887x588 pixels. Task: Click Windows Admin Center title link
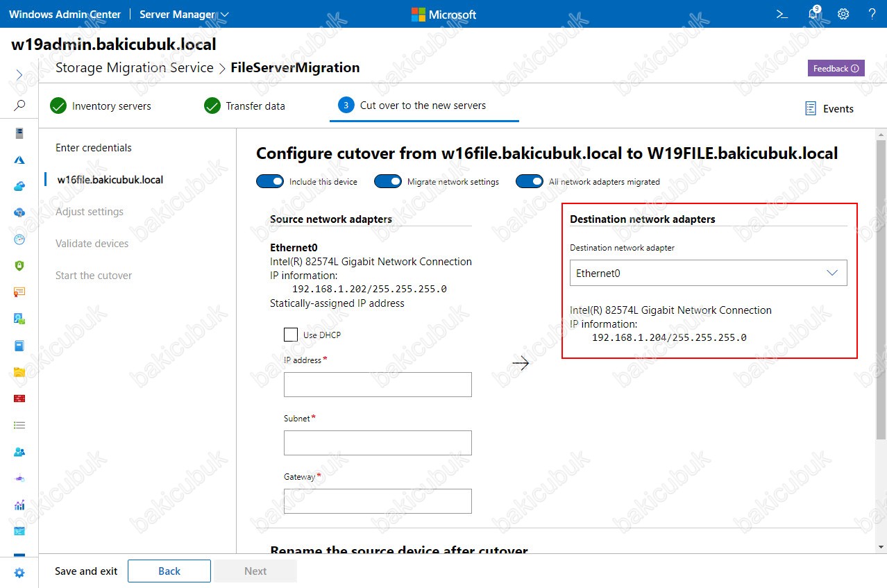point(65,14)
